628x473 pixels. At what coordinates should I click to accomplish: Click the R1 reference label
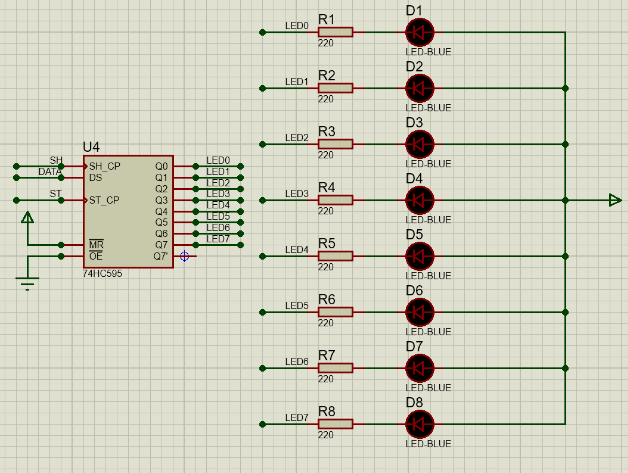click(x=327, y=19)
